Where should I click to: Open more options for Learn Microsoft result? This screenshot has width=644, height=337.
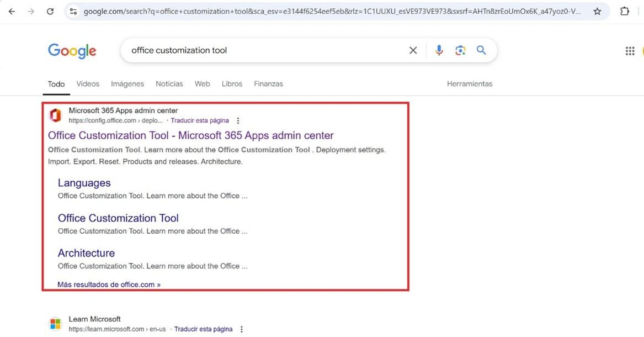242,329
